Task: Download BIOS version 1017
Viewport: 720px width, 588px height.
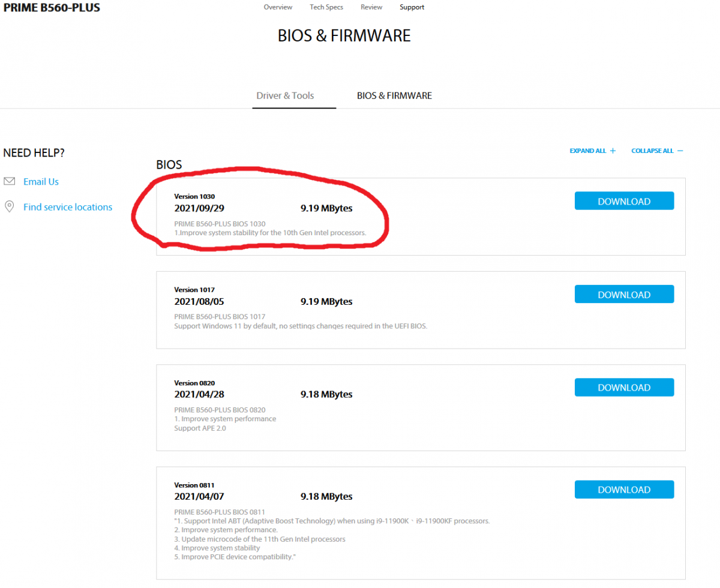Action: 624,294
